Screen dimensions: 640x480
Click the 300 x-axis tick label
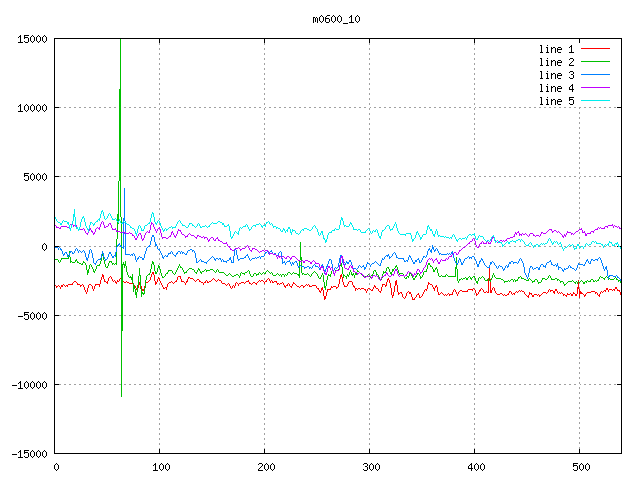pos(370,467)
